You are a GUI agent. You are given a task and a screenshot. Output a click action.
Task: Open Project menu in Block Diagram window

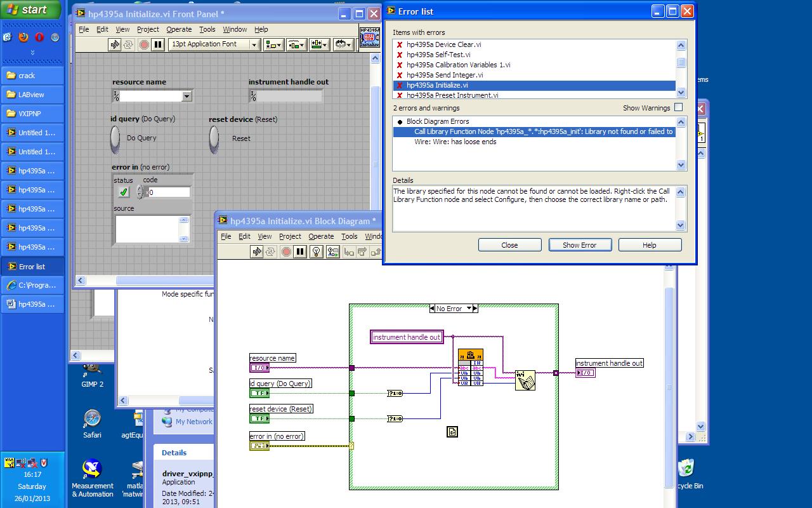pyautogui.click(x=290, y=236)
